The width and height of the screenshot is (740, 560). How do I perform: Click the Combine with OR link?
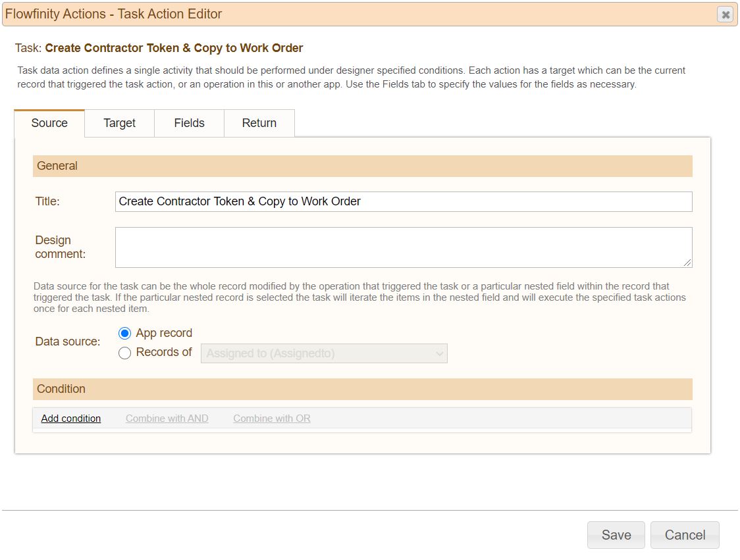pyautogui.click(x=272, y=419)
